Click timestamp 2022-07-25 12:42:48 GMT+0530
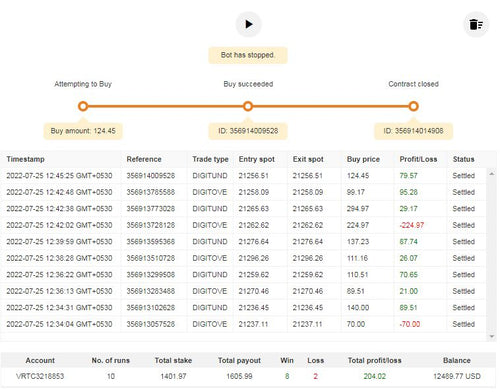The image size is (500, 392). pos(59,192)
